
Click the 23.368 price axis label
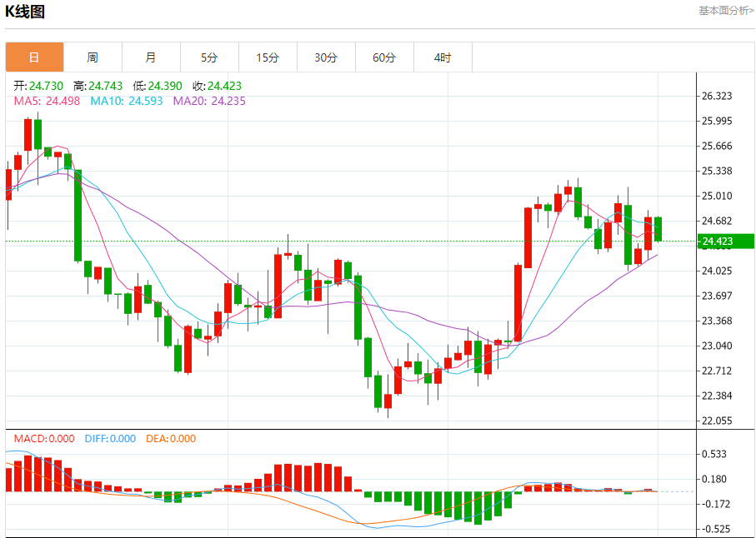(x=718, y=321)
